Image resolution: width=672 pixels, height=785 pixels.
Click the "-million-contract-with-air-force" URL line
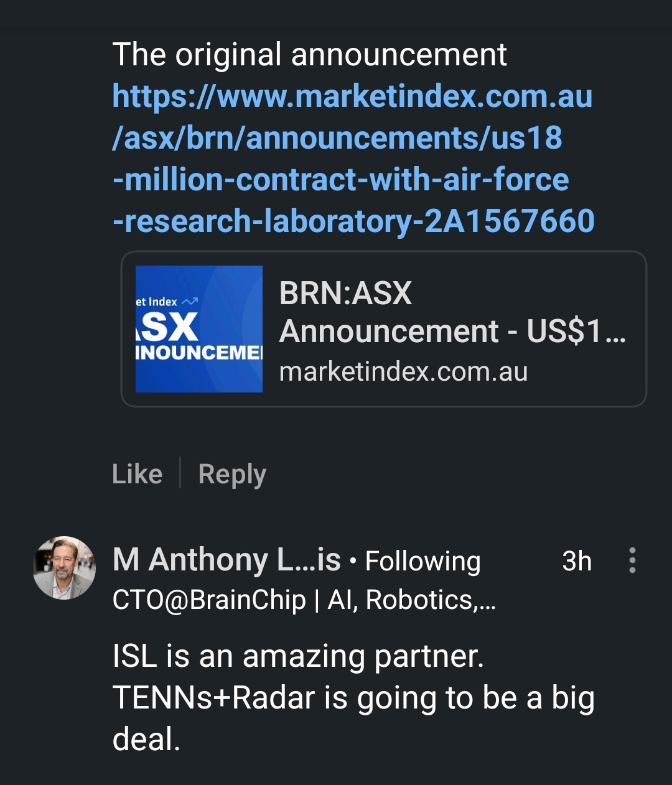click(340, 180)
